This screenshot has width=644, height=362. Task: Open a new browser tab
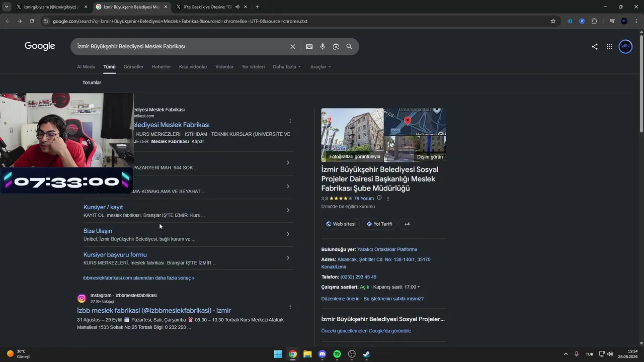point(258,7)
